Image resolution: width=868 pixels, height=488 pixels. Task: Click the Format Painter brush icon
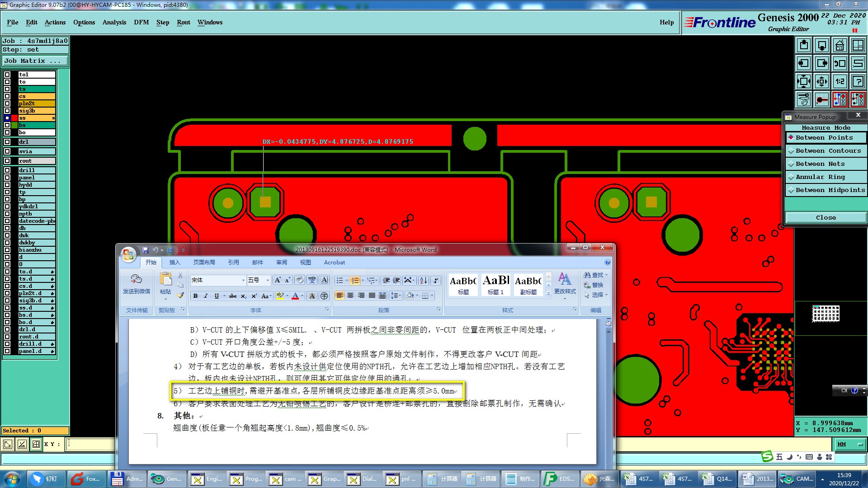pyautogui.click(x=180, y=296)
